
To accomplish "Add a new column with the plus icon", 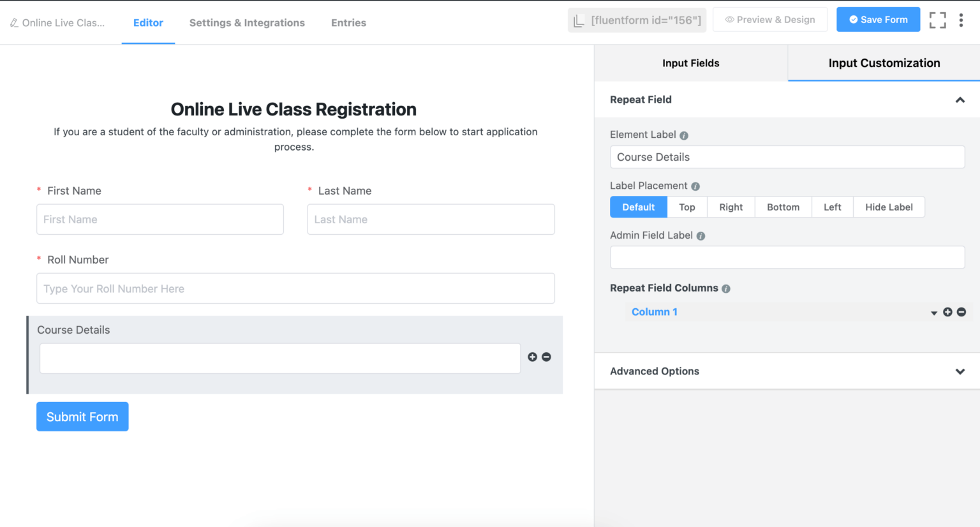I will click(947, 312).
